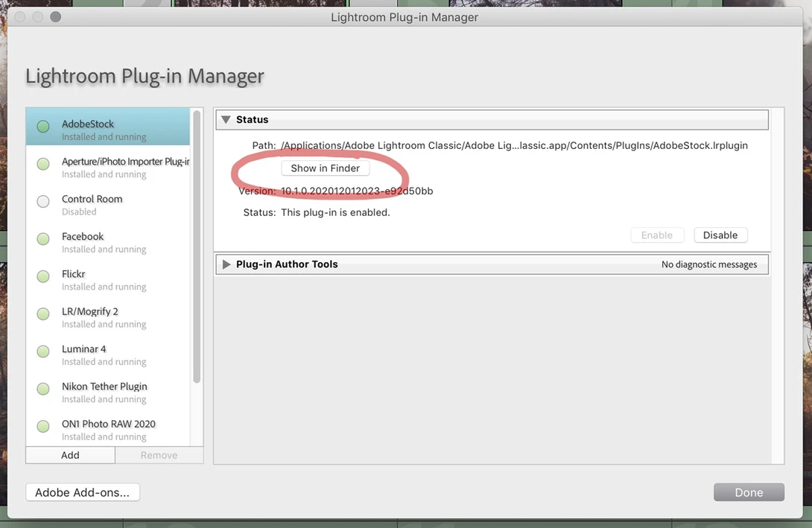
Task: Click the Remove button below the list
Action: click(x=159, y=455)
